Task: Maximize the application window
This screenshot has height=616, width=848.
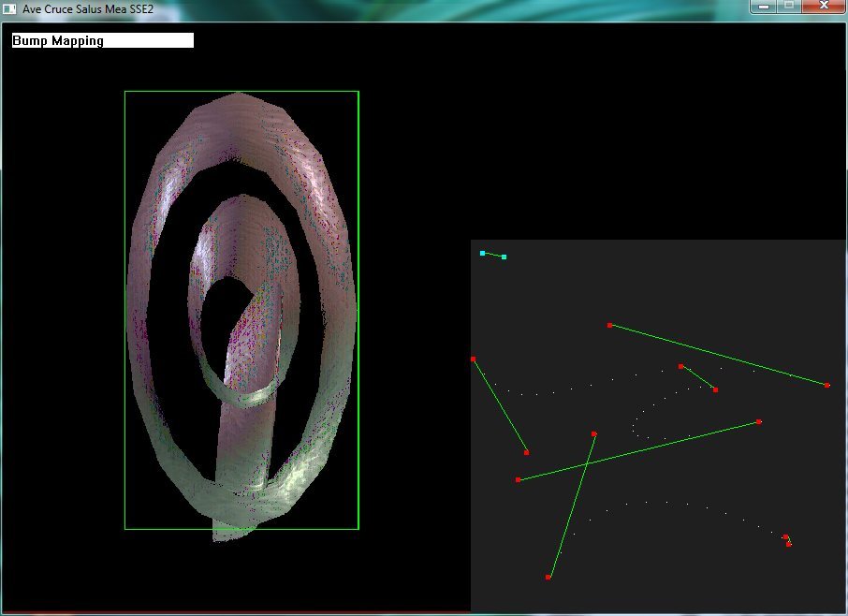Action: 789,7
